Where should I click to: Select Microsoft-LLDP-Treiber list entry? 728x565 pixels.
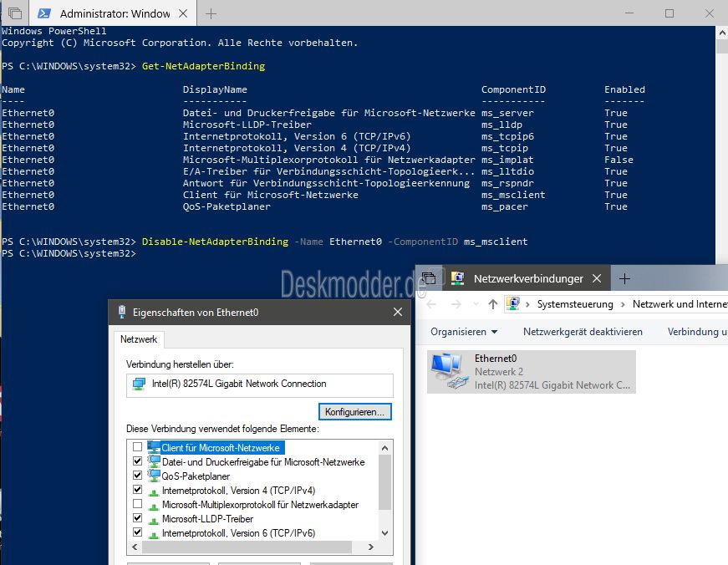point(207,518)
